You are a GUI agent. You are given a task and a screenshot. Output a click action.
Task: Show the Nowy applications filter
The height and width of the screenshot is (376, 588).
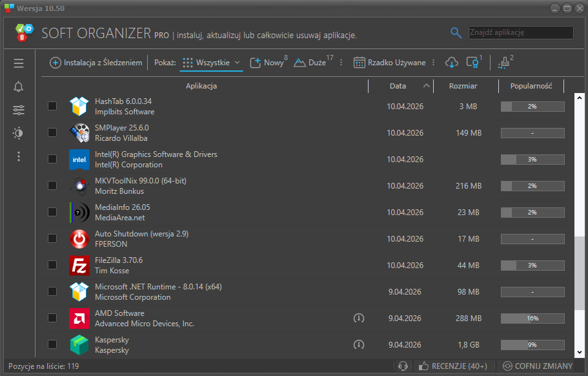coord(268,63)
